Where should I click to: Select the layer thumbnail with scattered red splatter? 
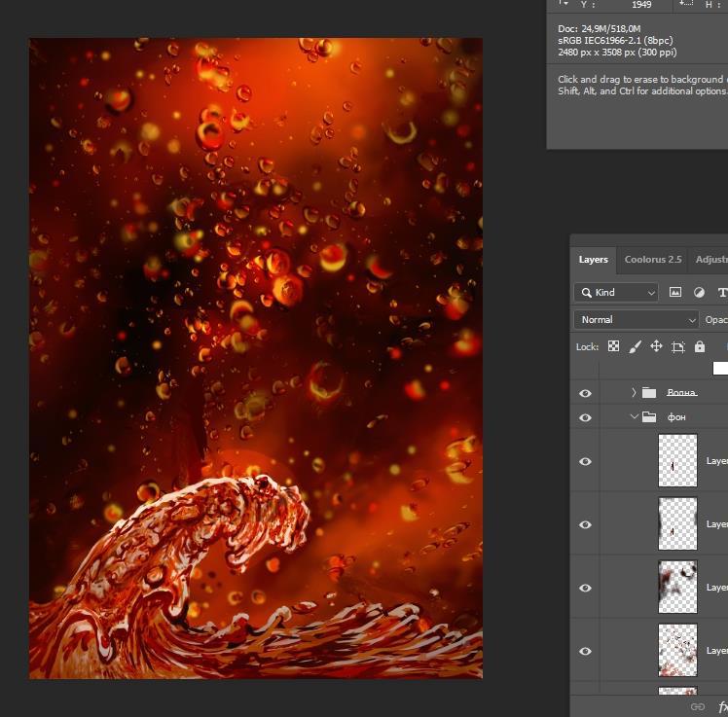(x=677, y=650)
